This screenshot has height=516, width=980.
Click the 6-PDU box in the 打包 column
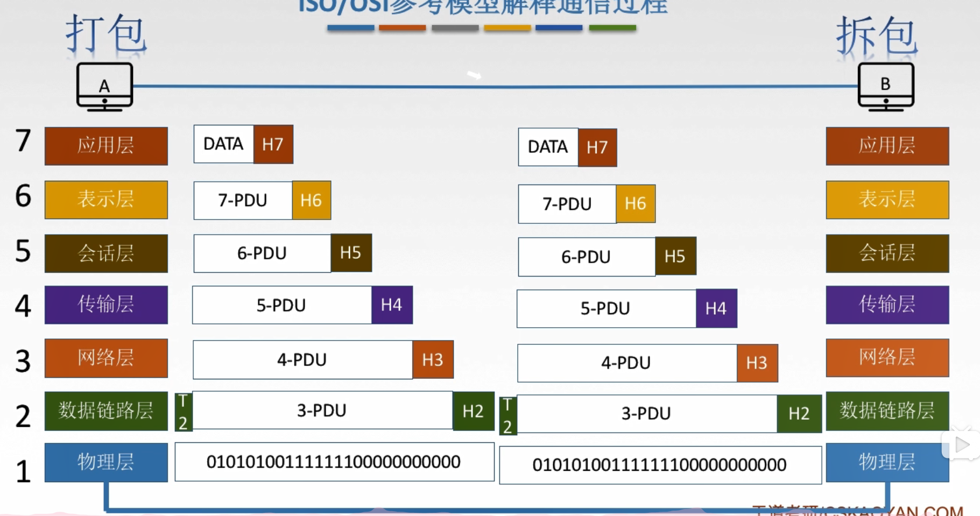[263, 253]
